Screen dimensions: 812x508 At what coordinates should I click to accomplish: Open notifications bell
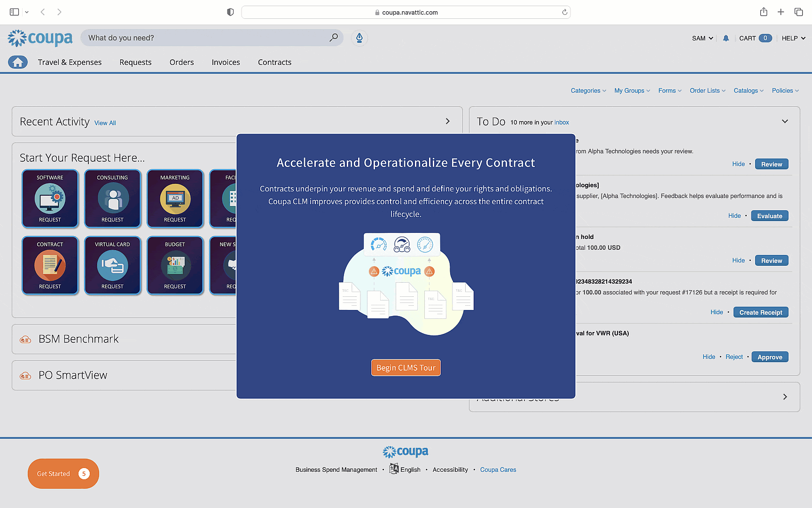pyautogui.click(x=726, y=38)
